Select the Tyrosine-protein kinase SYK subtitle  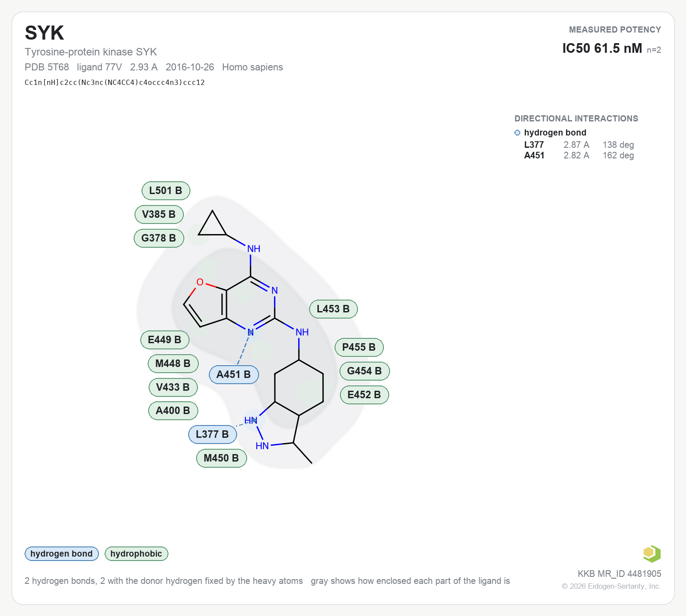click(x=91, y=52)
